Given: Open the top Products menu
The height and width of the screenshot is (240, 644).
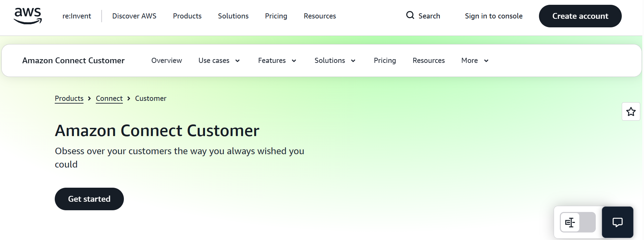Looking at the screenshot, I should pos(187,16).
